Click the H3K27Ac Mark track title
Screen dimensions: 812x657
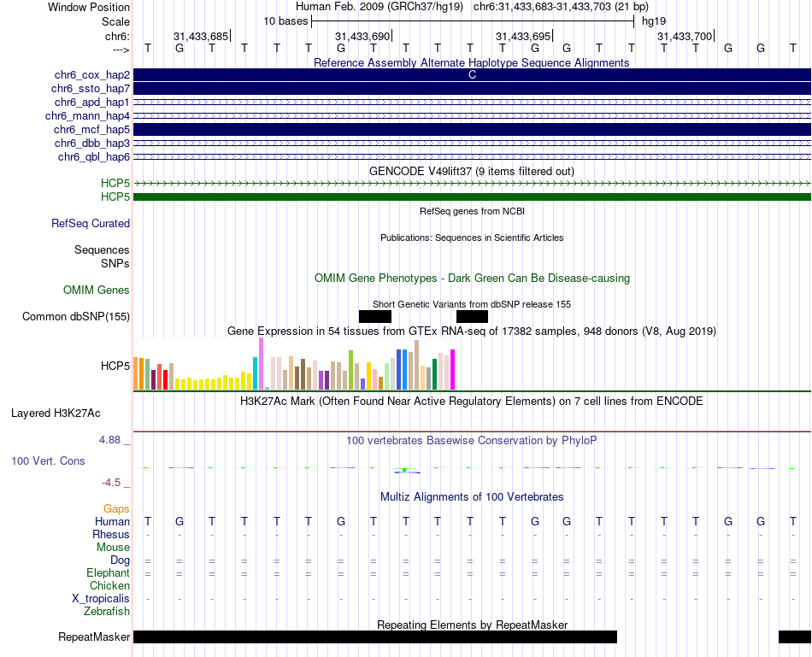472,402
